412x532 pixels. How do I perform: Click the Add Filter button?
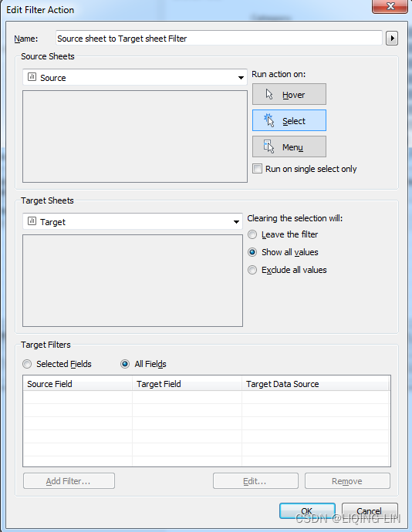click(x=69, y=481)
